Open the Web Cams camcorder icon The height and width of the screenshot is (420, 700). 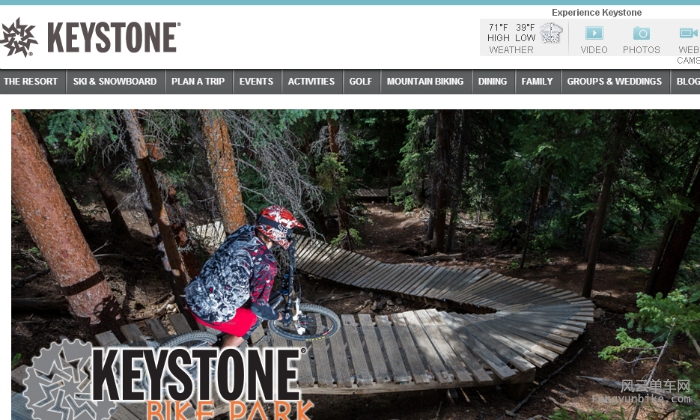coord(689,33)
